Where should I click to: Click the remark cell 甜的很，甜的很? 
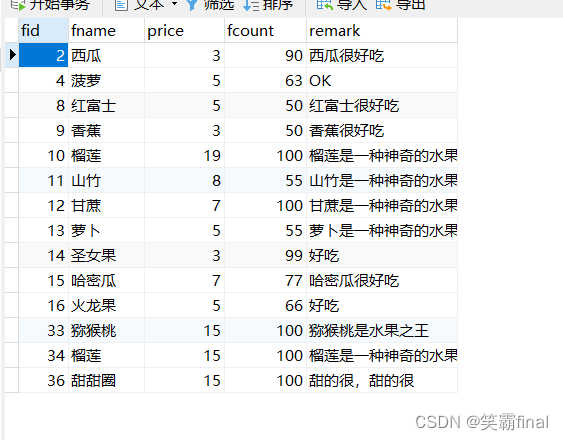click(382, 380)
